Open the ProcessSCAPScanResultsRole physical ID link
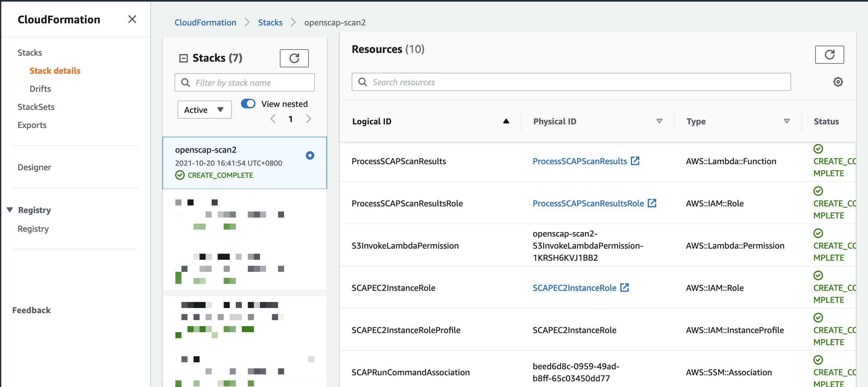 [x=588, y=203]
